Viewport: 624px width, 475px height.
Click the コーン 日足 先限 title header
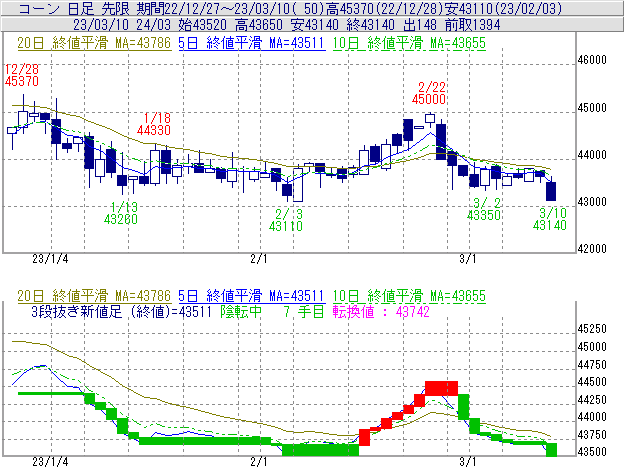click(74, 8)
